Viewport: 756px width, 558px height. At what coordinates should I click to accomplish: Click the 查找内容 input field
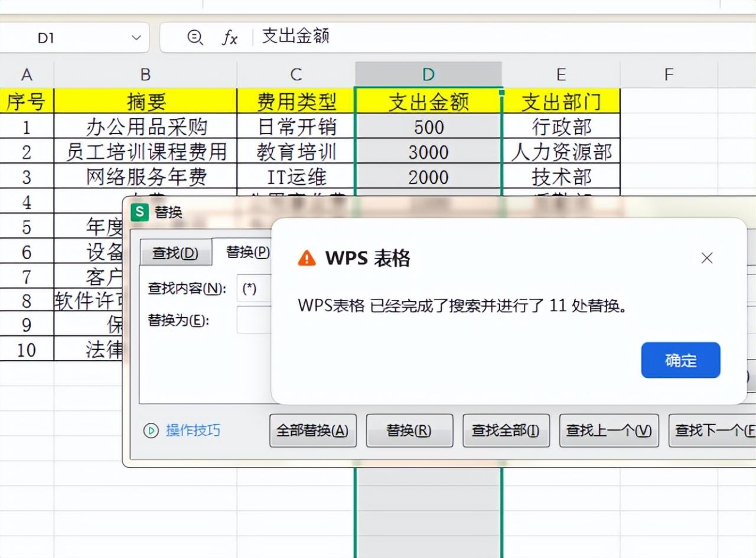click(x=255, y=289)
